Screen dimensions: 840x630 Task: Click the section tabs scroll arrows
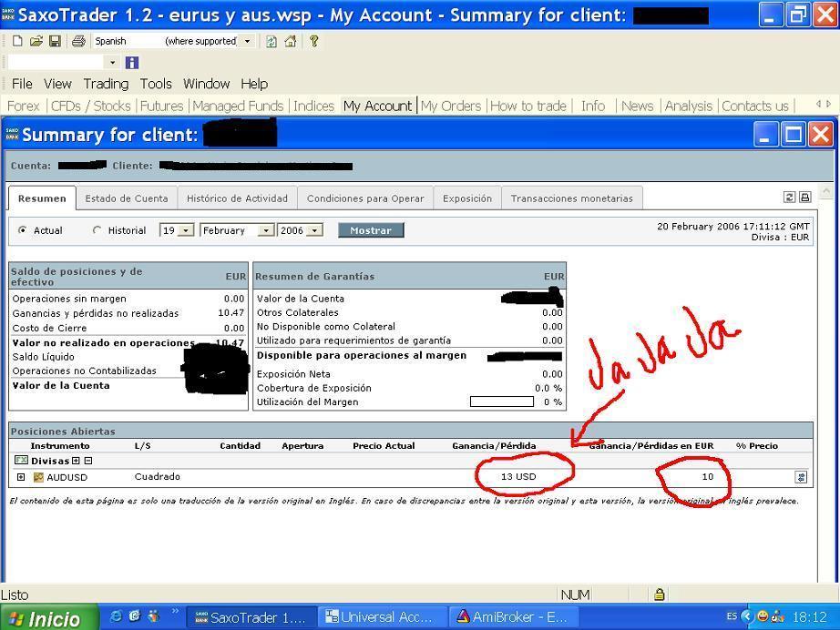(x=823, y=104)
